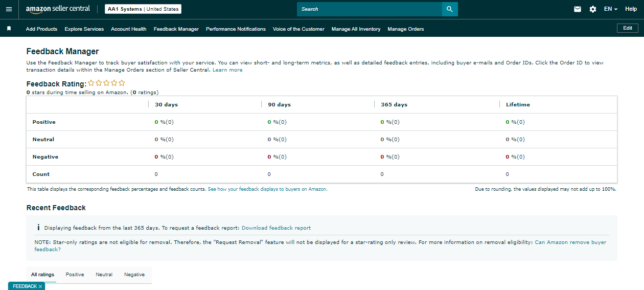Viewport: 644px width, 290px height.
Task: Click the search magnifier button
Action: click(450, 9)
